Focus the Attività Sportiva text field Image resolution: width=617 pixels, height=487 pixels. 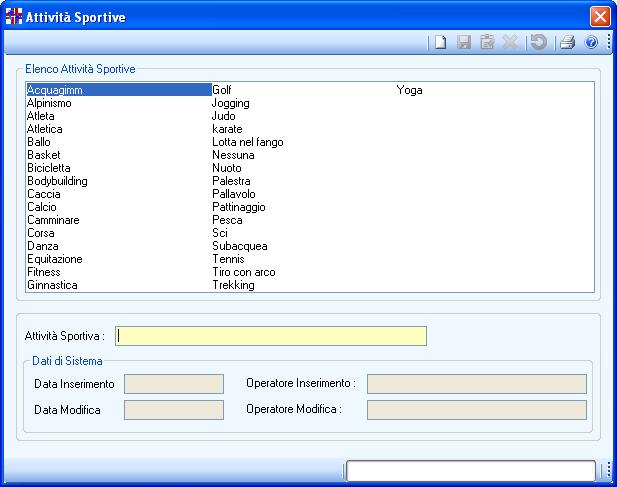coord(271,336)
